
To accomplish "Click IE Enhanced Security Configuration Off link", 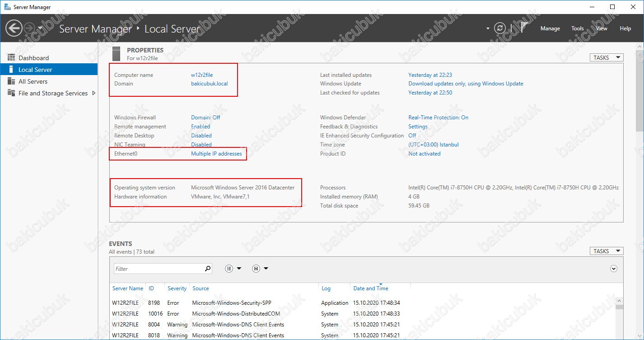I will pyautogui.click(x=412, y=136).
